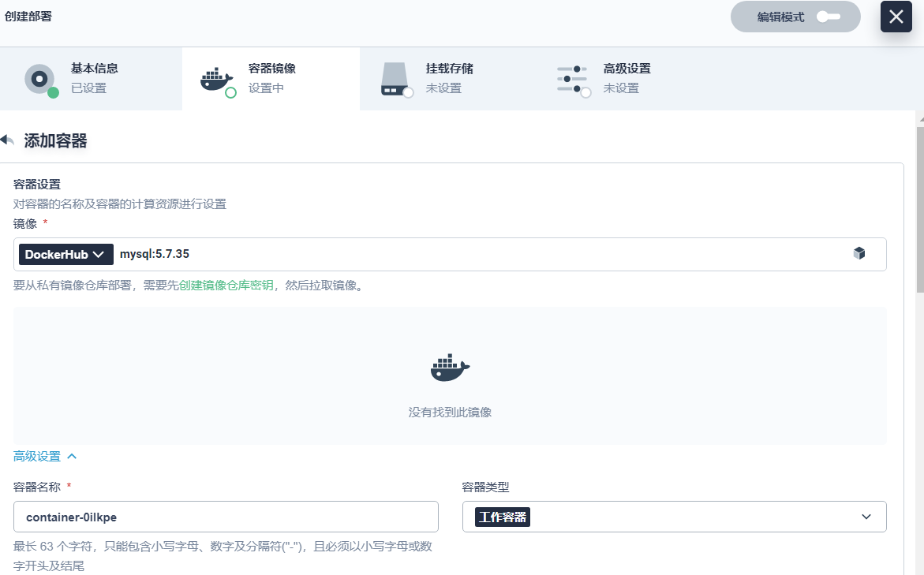Screen dimensions: 924x575
Task: Click the Docker whale icon on 容器镜像 tab
Action: pyautogui.click(x=217, y=80)
